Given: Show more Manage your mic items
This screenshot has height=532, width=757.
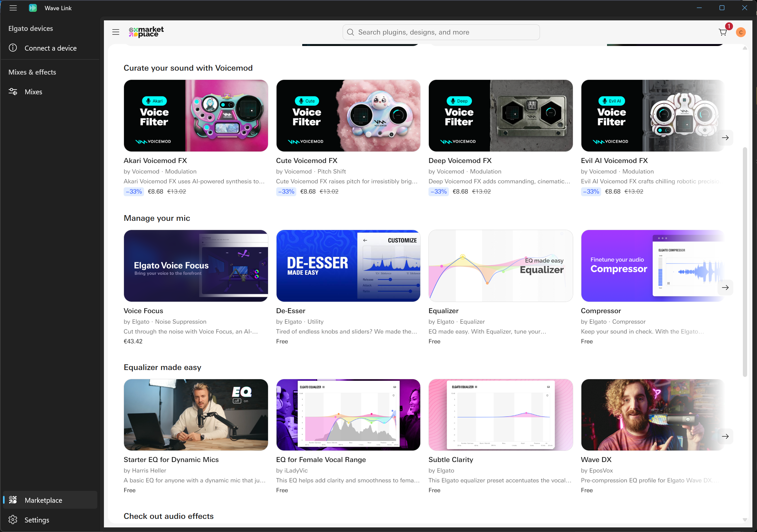Looking at the screenshot, I should [x=725, y=288].
